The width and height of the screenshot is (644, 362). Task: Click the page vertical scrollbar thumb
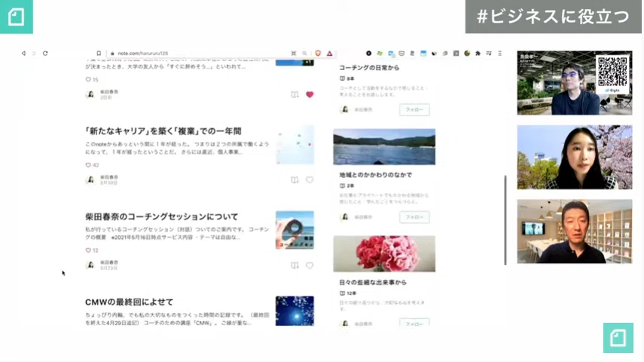click(x=505, y=220)
